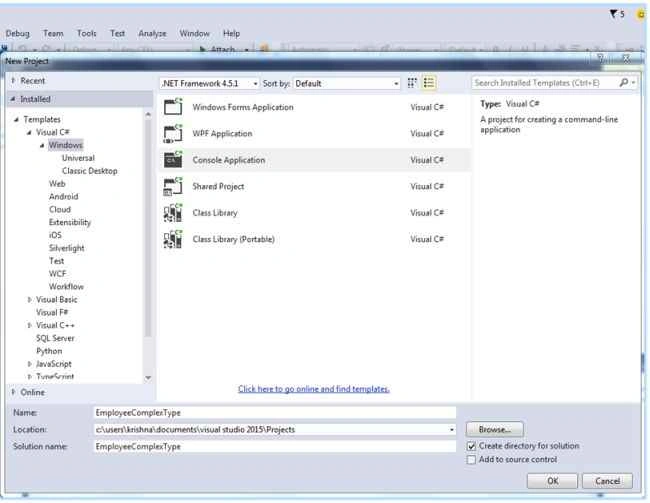Open the Location path dropdown
The height and width of the screenshot is (503, 650).
click(x=452, y=430)
